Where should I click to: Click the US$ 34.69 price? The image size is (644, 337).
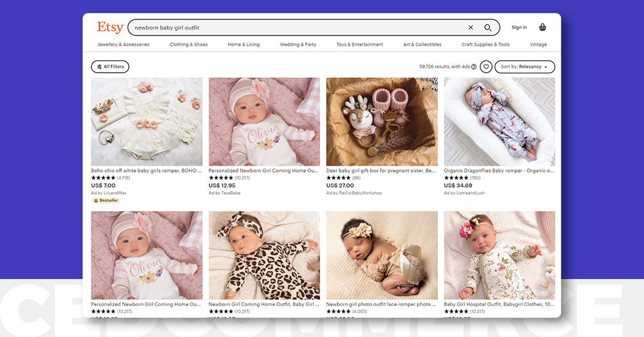point(458,186)
